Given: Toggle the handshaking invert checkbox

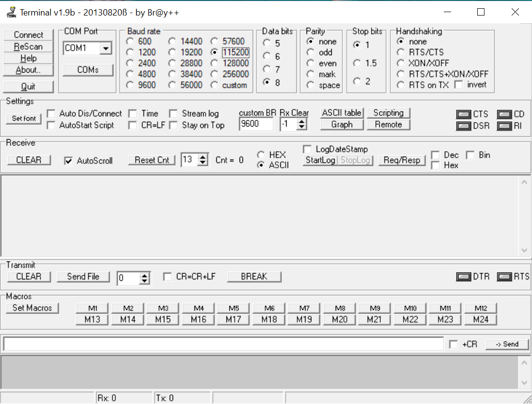Looking at the screenshot, I should click(x=459, y=85).
